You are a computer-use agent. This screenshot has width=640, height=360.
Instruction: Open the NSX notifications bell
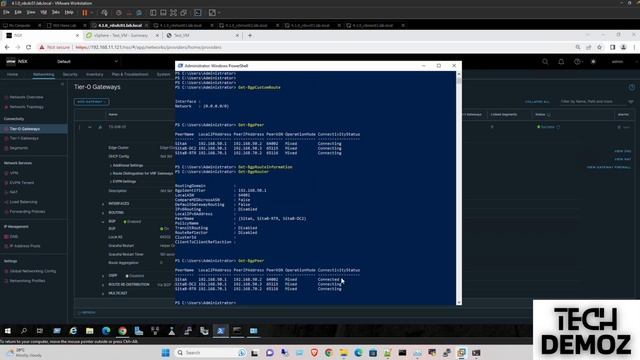[561, 62]
